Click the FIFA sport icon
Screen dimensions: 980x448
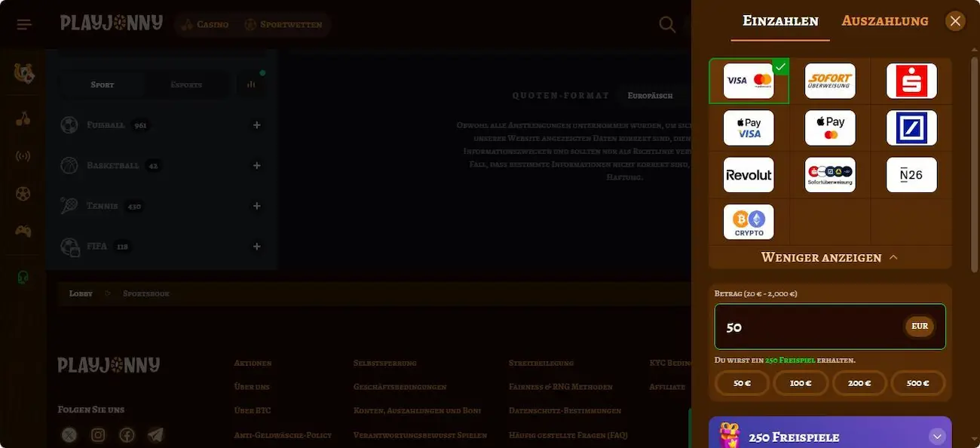click(x=70, y=247)
